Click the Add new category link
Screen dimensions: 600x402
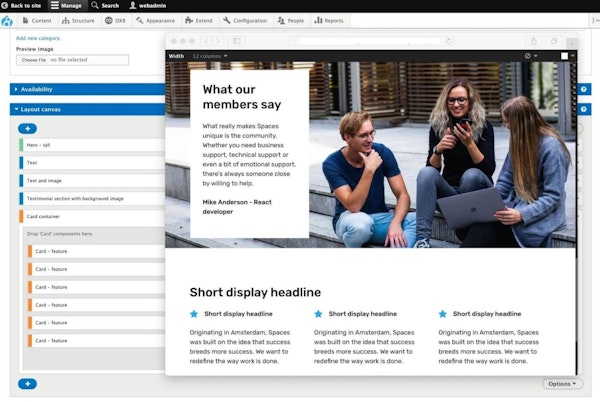tap(40, 38)
